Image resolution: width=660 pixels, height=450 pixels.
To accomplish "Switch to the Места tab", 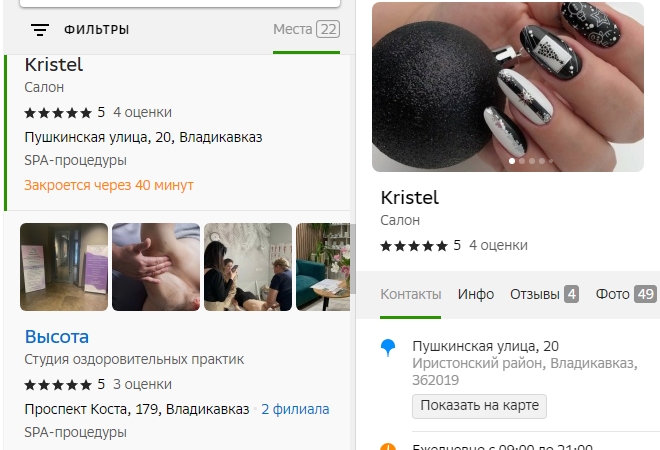I will click(306, 29).
